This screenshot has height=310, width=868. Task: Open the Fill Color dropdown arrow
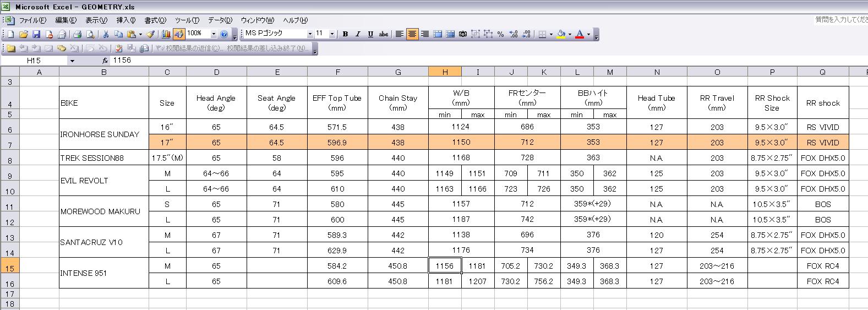570,34
